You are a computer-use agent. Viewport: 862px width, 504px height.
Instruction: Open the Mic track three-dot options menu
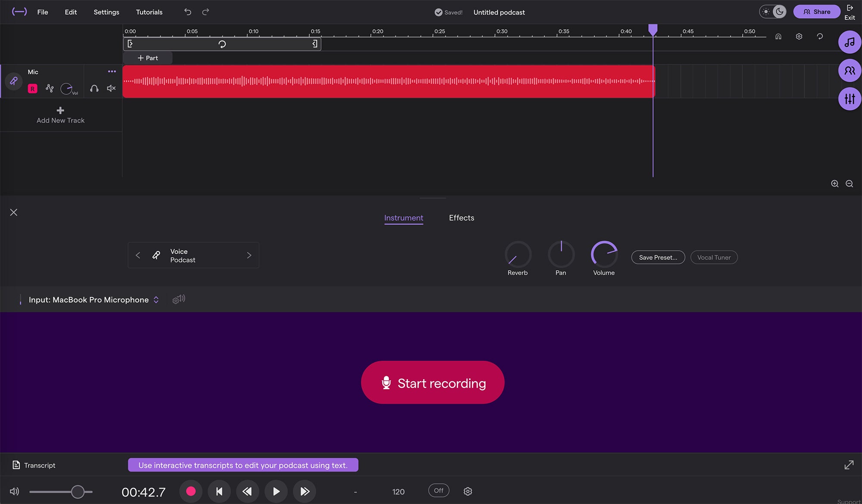pos(112,72)
